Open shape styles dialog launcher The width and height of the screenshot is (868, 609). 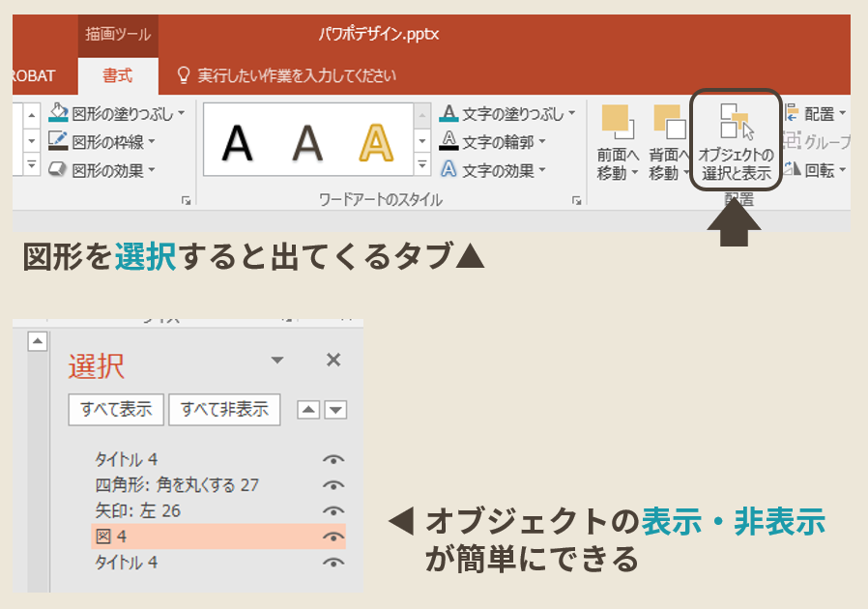tap(186, 200)
